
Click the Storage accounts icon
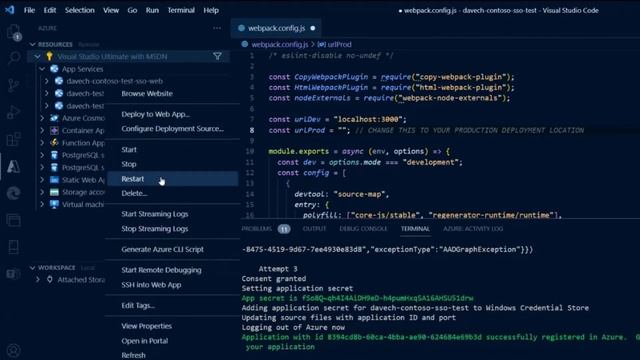point(54,192)
